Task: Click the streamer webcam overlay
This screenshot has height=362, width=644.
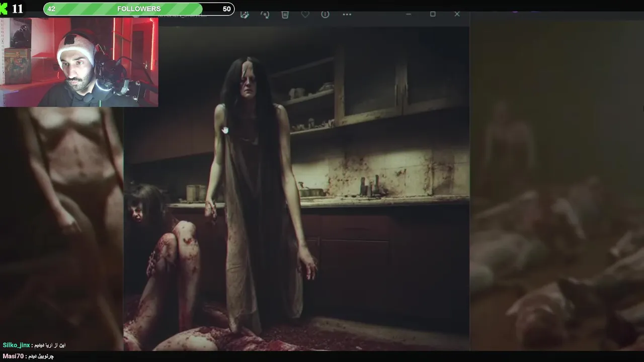Action: click(x=79, y=62)
